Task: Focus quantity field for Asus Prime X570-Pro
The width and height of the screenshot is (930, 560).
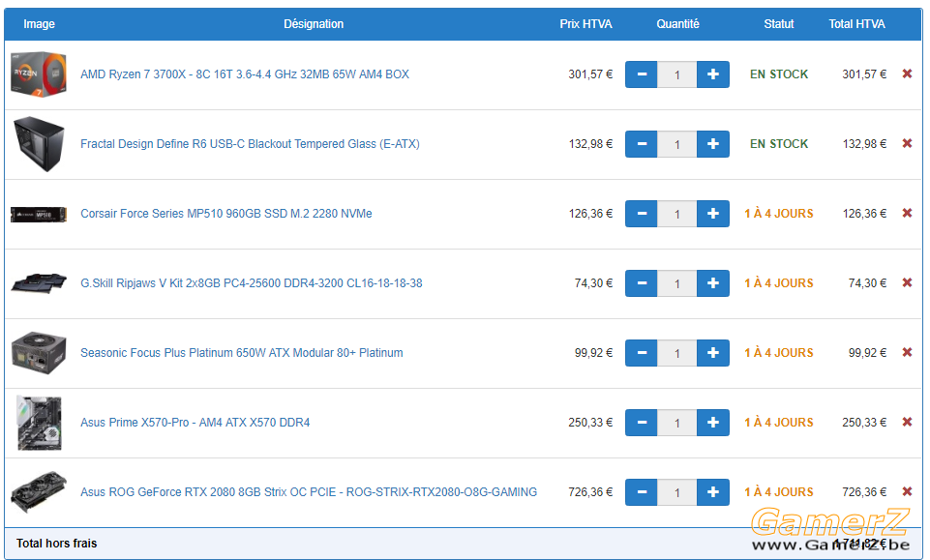Action: (676, 423)
